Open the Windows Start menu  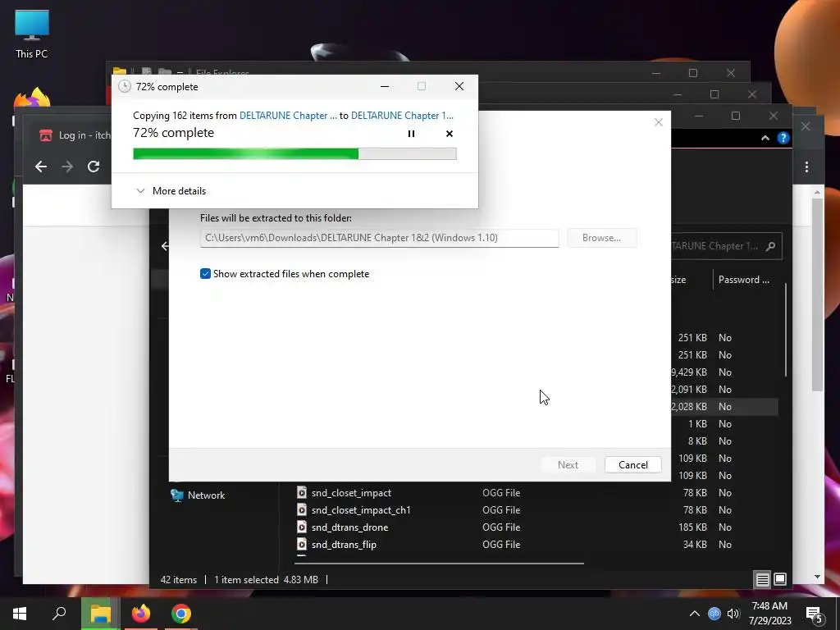(20, 614)
